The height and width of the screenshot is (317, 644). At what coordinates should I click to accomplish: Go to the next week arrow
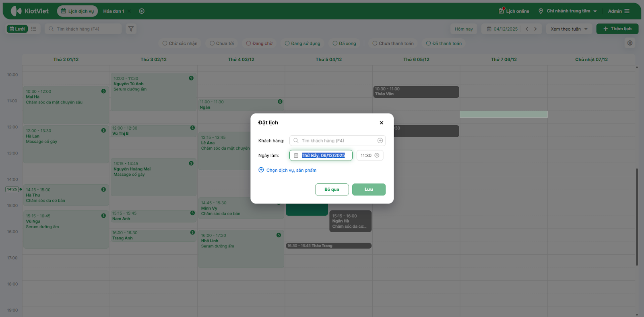[535, 29]
